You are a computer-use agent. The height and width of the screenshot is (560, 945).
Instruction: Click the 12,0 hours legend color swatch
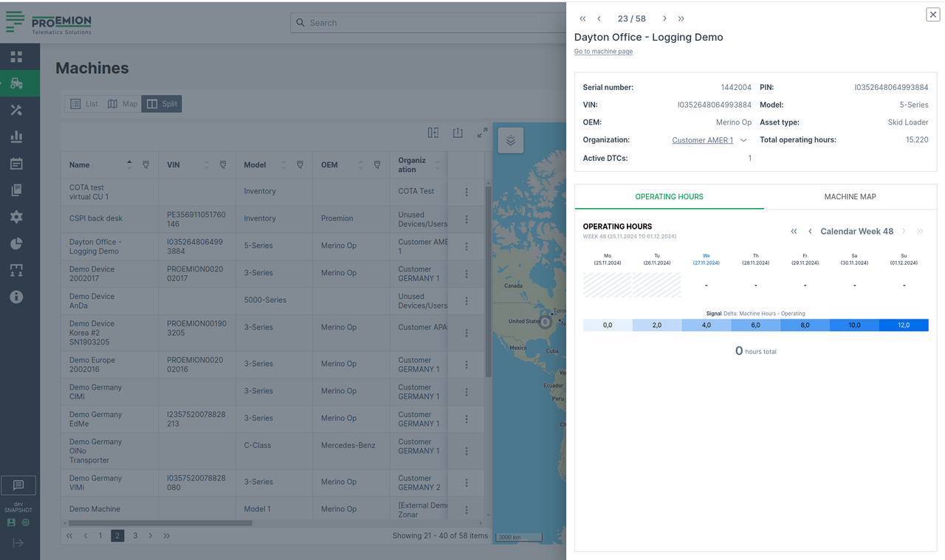pos(903,325)
